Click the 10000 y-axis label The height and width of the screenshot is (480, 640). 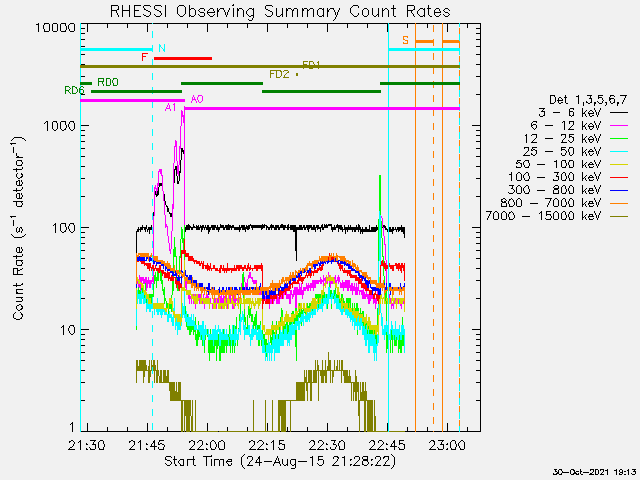(x=55, y=28)
